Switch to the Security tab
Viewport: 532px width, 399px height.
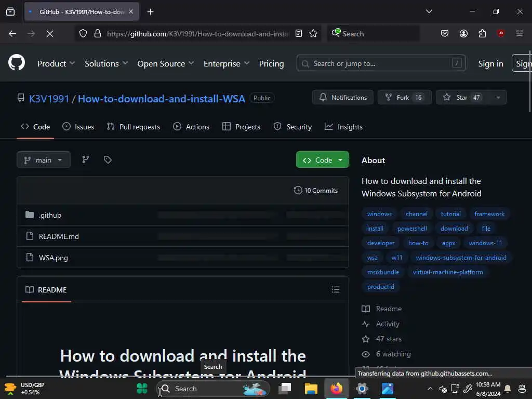(x=292, y=127)
